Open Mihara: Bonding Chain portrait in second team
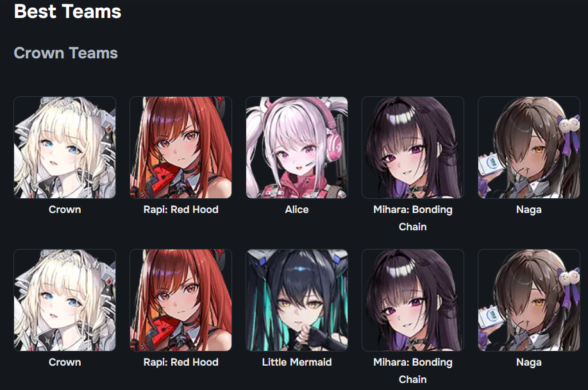 413,300
